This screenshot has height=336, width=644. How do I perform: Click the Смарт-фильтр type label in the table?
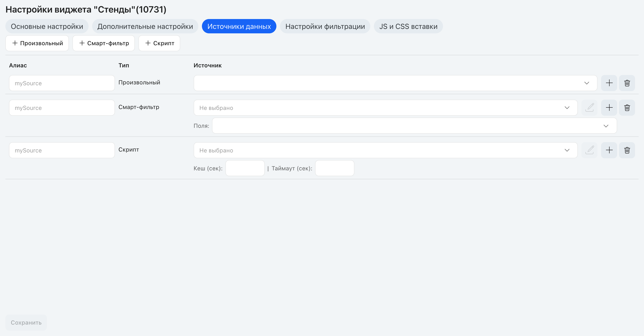click(139, 107)
